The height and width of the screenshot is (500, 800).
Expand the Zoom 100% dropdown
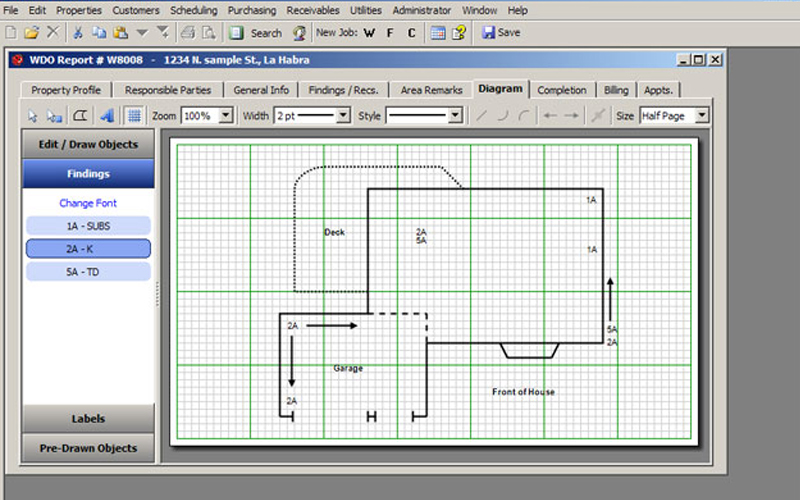(226, 116)
